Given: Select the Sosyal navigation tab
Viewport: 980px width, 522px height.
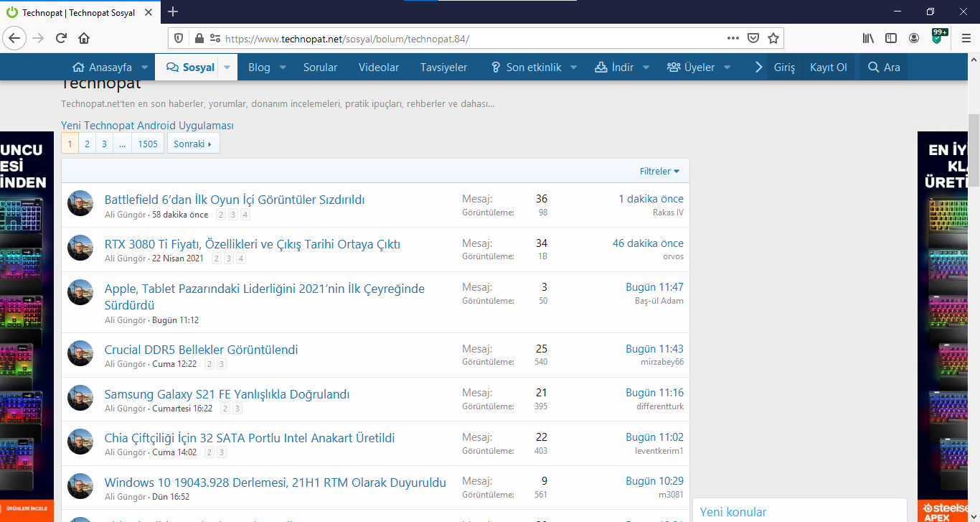Looking at the screenshot, I should coord(190,67).
